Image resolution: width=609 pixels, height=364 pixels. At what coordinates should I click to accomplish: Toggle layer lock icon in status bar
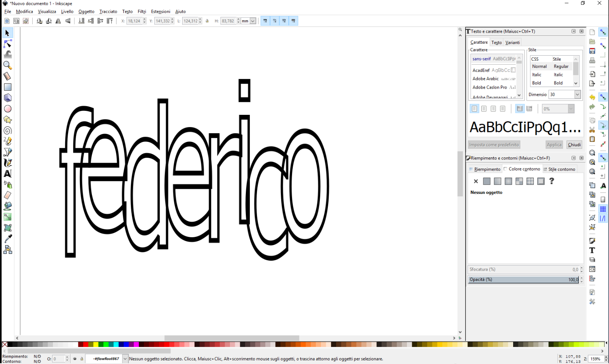82,359
